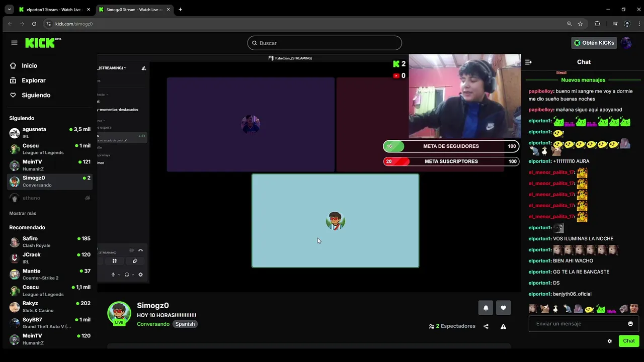Open Discord user settings gear in stream
Viewport: 644px width, 362px height.
point(140,275)
